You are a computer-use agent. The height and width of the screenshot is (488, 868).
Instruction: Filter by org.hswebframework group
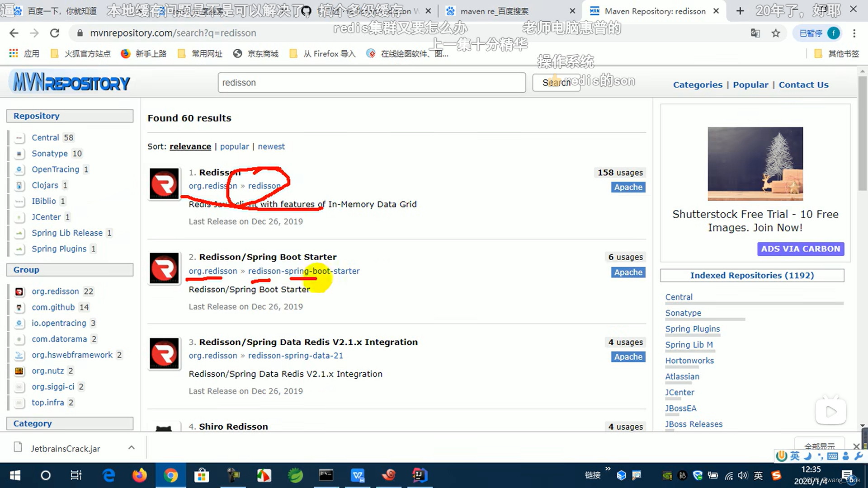pyautogui.click(x=72, y=355)
